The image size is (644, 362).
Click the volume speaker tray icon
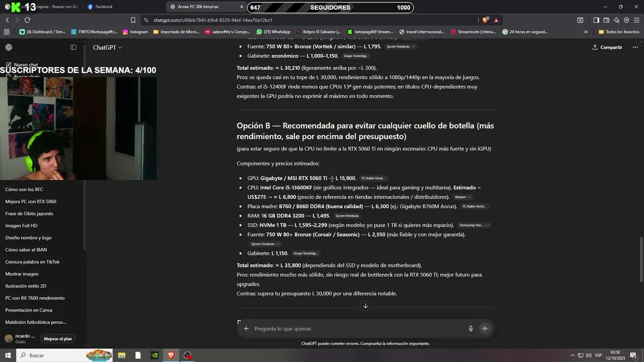click(x=589, y=355)
